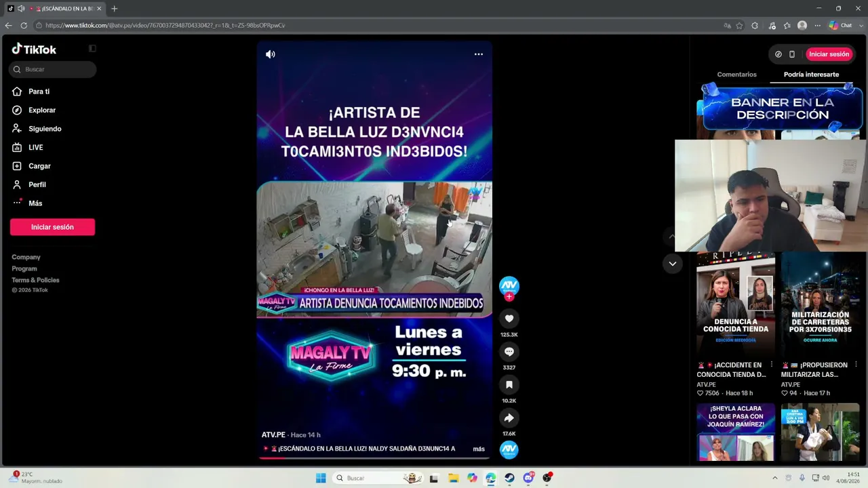
Task: Reload the page with the refresh icon
Action: [x=24, y=25]
